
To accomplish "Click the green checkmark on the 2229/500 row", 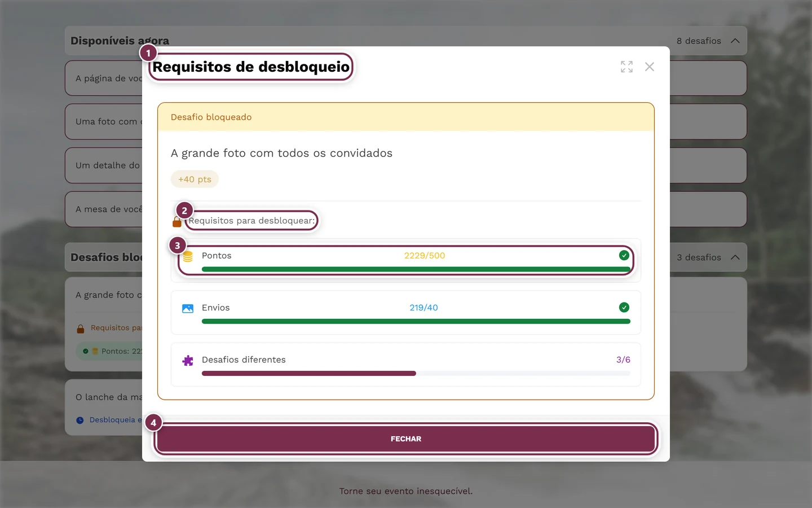I will coord(624,256).
